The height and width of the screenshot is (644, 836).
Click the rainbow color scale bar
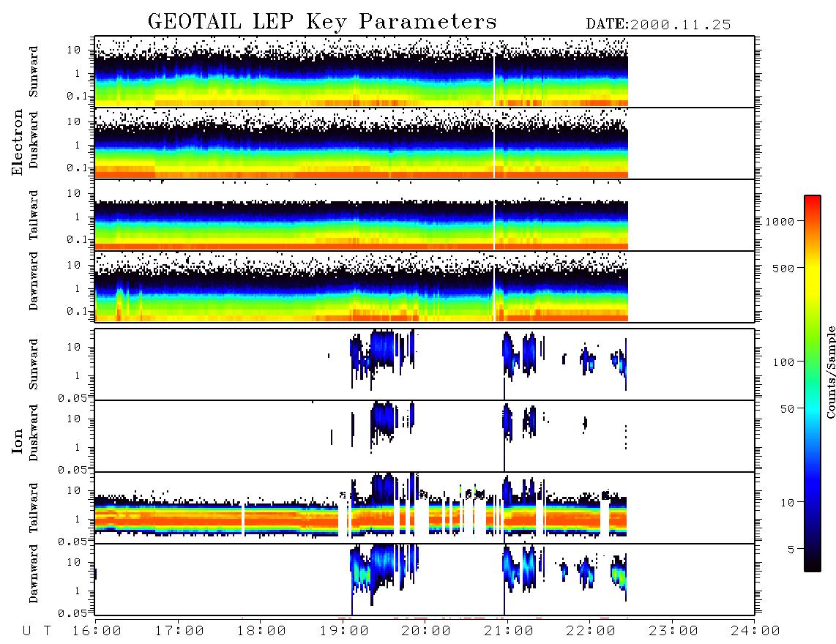coord(813,383)
